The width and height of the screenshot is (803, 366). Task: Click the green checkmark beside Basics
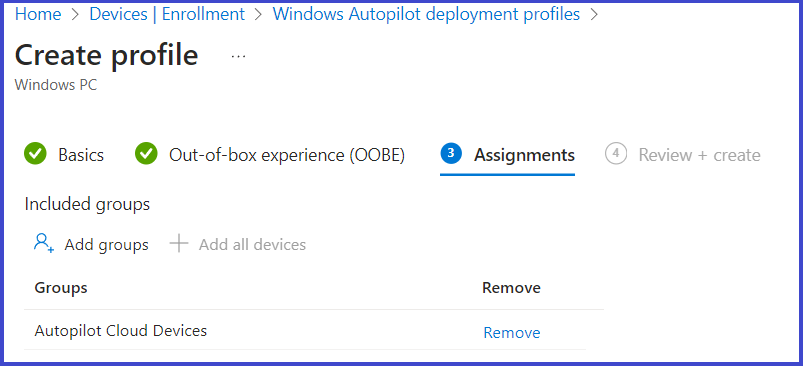click(x=35, y=154)
